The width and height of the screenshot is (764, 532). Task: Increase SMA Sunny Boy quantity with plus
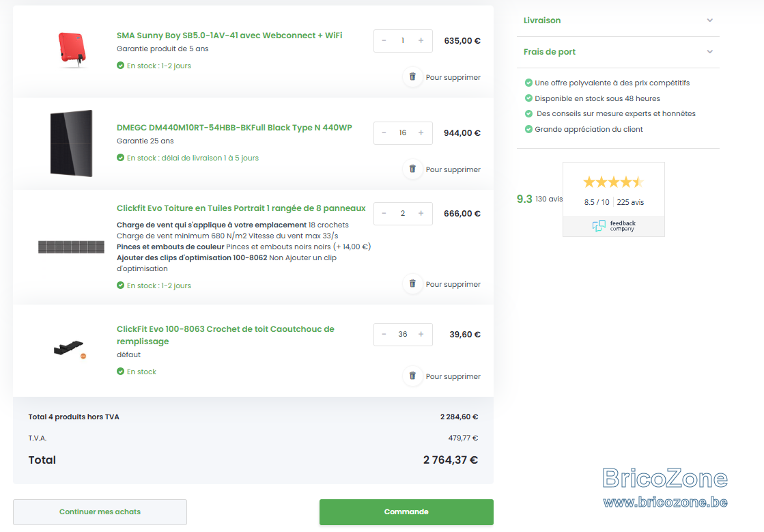pos(421,40)
